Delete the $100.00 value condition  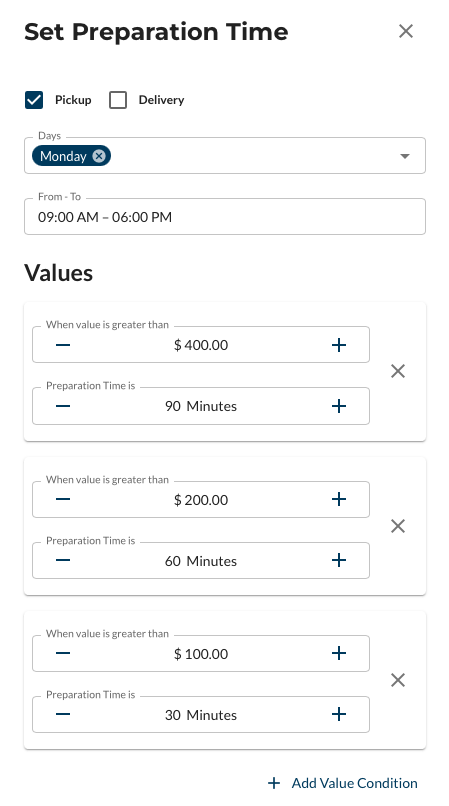[398, 680]
